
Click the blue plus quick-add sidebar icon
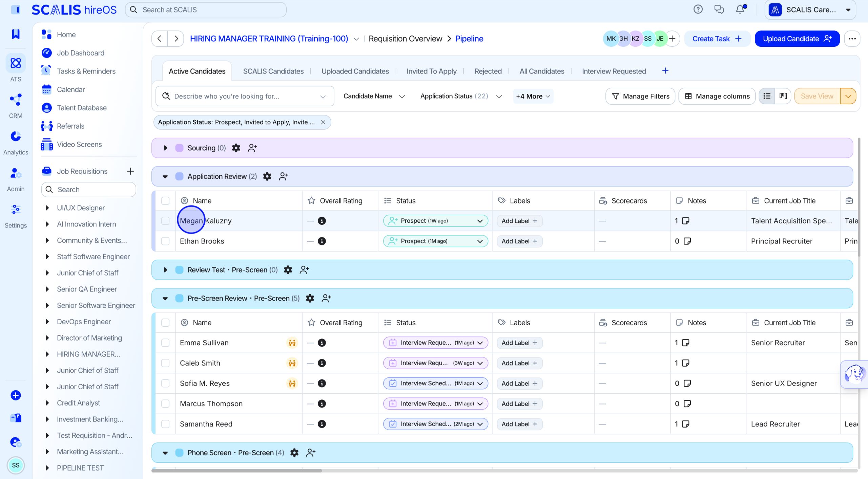point(16,395)
